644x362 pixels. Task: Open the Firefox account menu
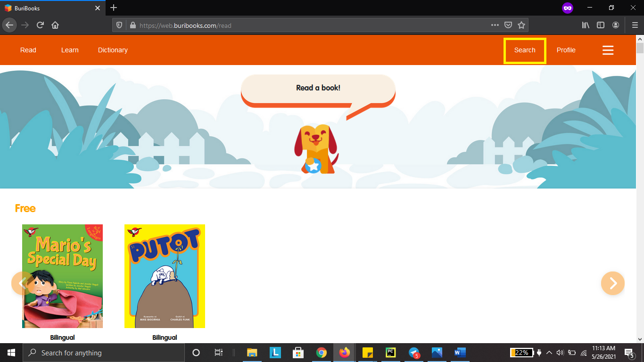616,25
